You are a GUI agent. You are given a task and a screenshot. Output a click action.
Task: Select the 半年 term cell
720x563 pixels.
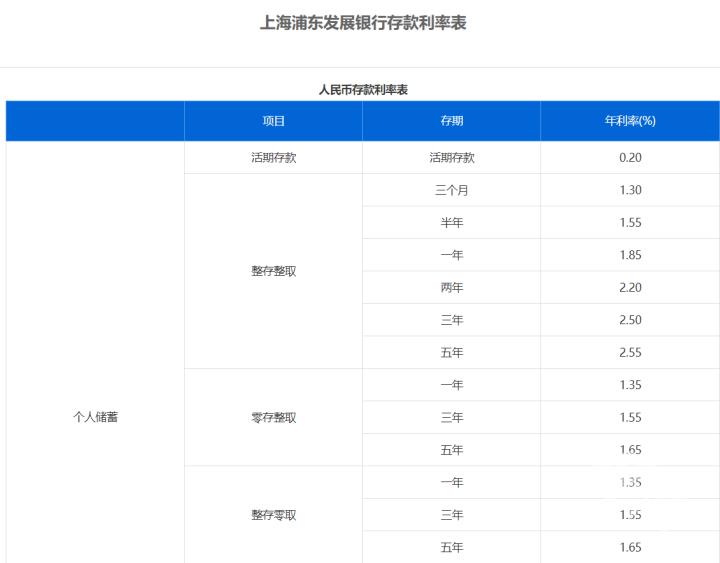pyautogui.click(x=451, y=223)
